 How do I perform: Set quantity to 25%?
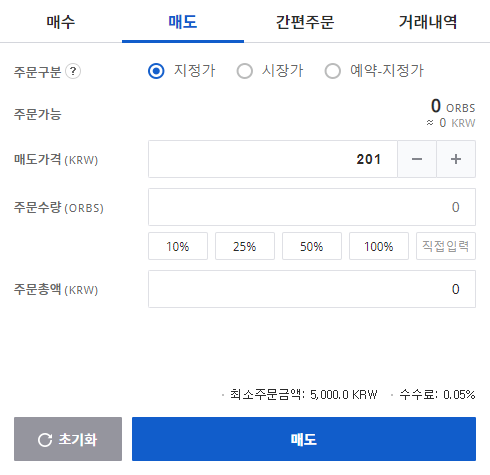point(245,246)
